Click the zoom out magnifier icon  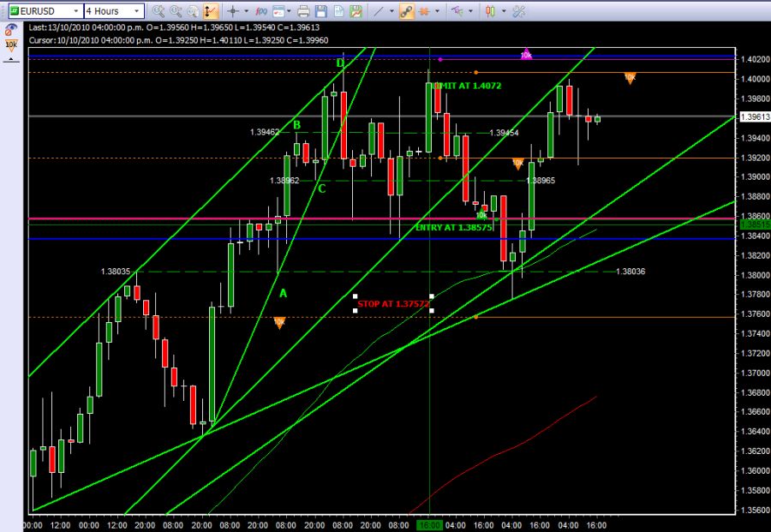(175, 11)
